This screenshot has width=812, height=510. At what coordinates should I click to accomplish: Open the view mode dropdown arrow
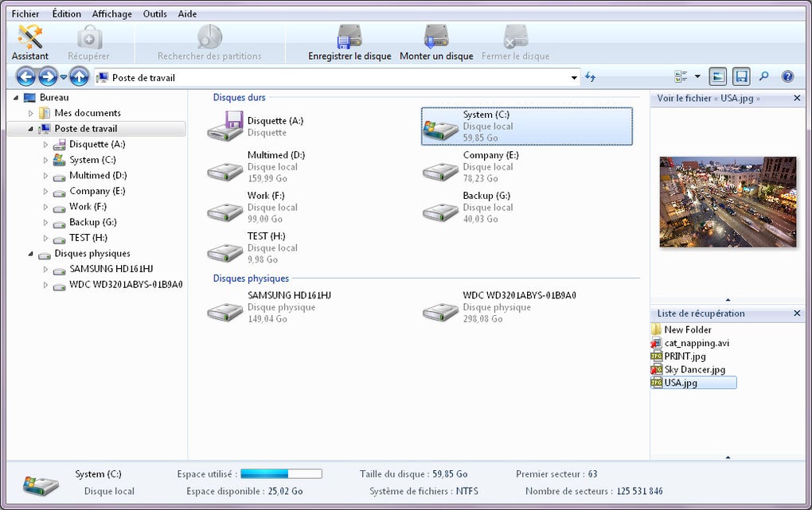[697, 76]
